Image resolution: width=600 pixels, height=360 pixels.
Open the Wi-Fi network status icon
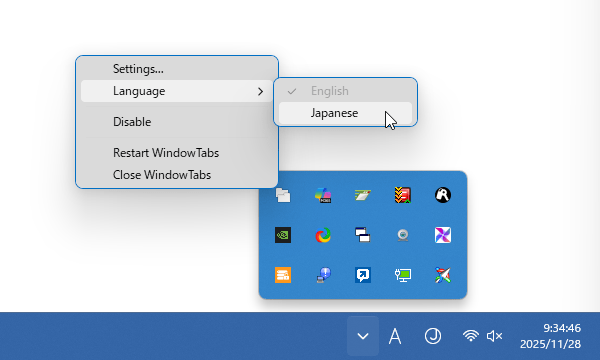[470, 336]
